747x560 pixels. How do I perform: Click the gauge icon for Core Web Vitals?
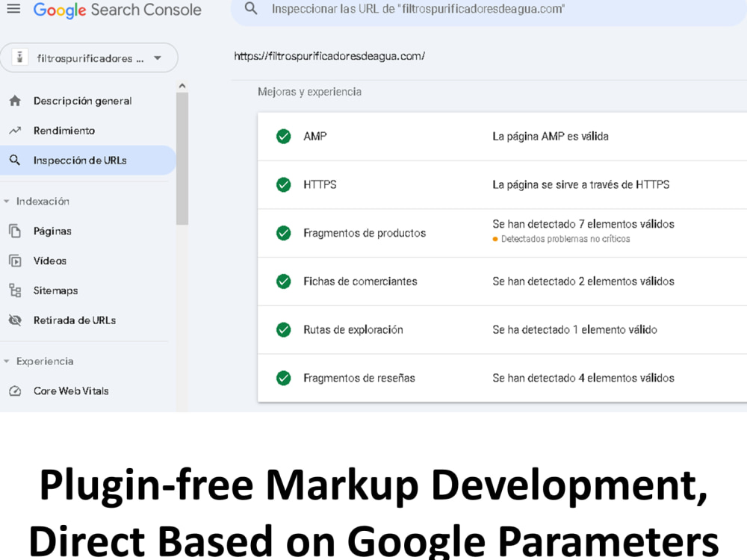(15, 391)
